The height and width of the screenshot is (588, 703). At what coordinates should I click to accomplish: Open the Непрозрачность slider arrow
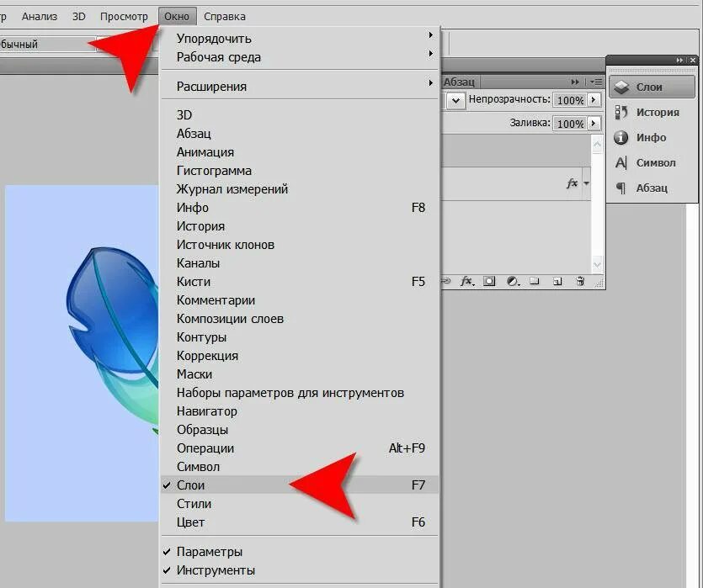click(594, 99)
